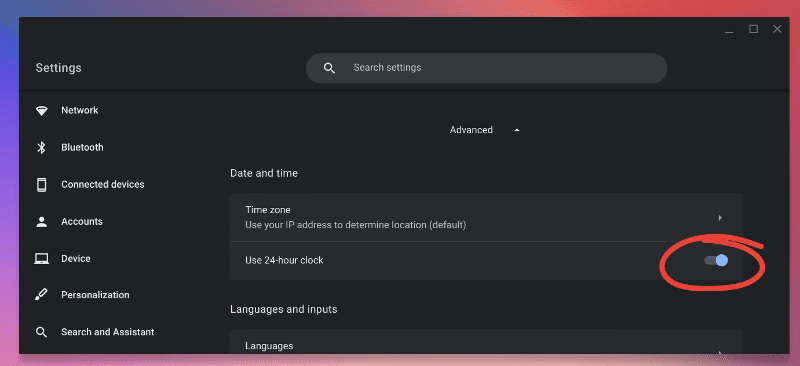Click the Settings title text
Image resolution: width=800 pixels, height=366 pixels.
(58, 68)
